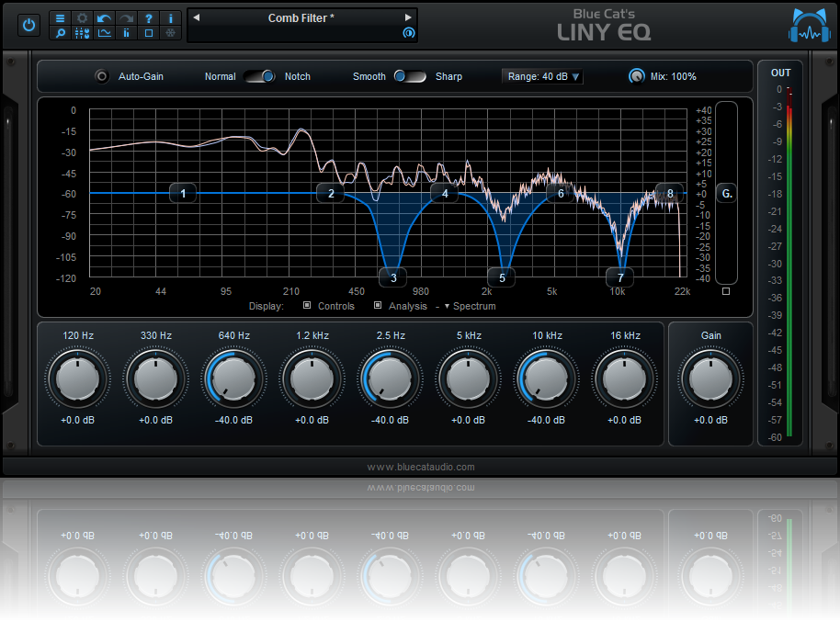Click the 2.5 Hz value "-40.0 dB"
Image resolution: width=840 pixels, height=621 pixels.
click(390, 420)
